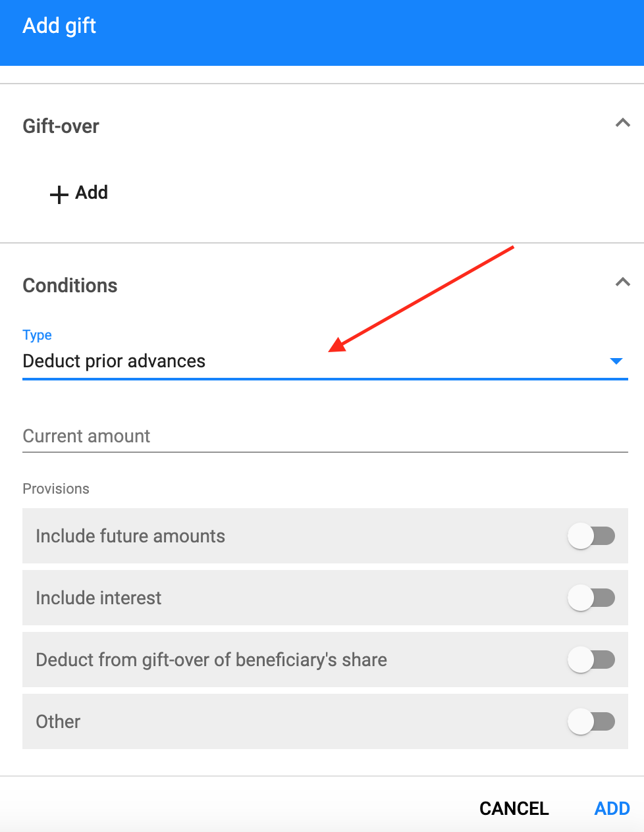This screenshot has height=832, width=644.
Task: Click the blue ADD button
Action: 612,808
